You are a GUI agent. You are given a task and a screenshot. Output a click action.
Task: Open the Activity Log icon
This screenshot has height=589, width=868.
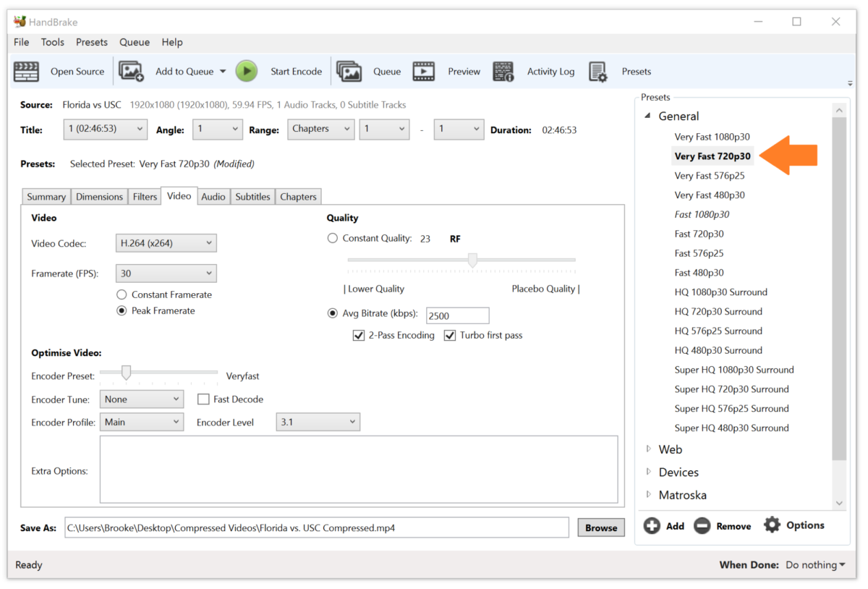click(x=503, y=71)
